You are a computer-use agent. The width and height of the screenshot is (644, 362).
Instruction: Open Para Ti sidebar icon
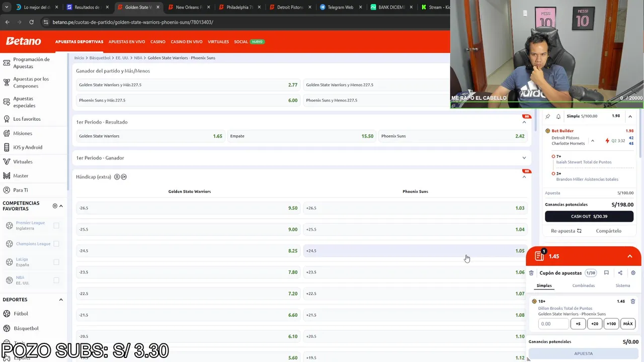(7, 190)
